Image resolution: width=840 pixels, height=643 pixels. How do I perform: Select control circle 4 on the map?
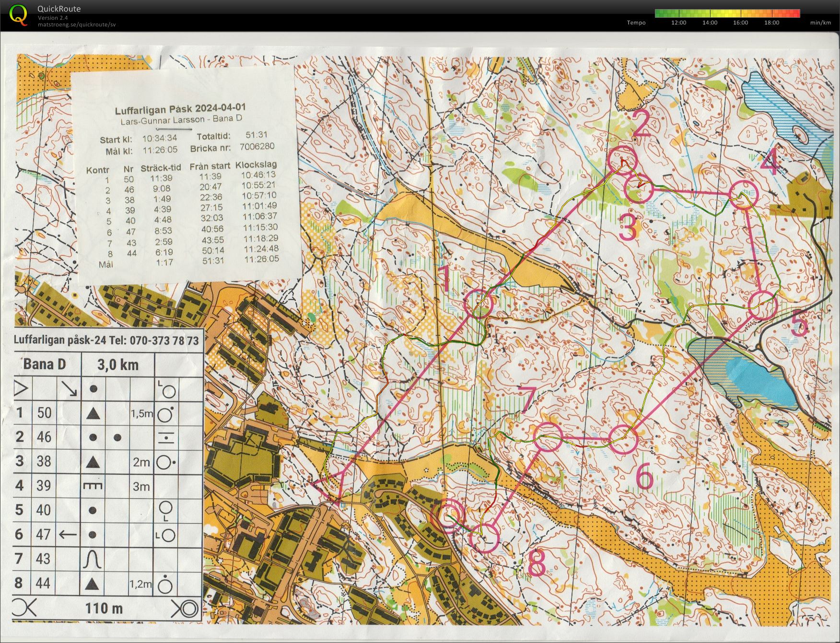(x=743, y=195)
